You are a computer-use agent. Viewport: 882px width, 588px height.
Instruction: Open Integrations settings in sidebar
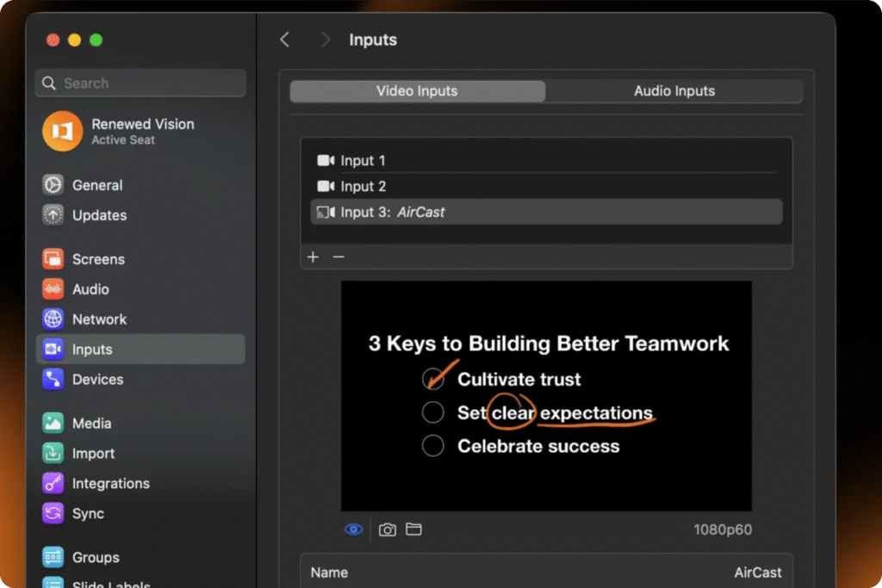pos(109,484)
